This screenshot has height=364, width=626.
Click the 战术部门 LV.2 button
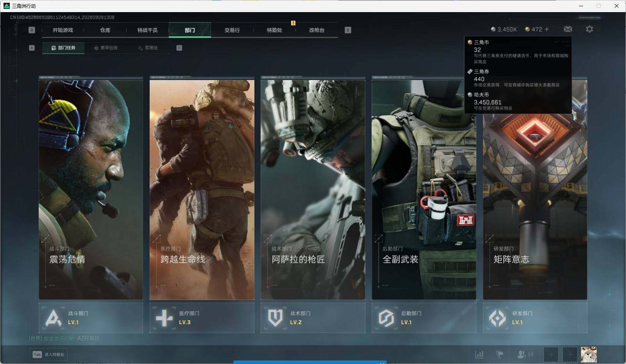click(x=313, y=318)
